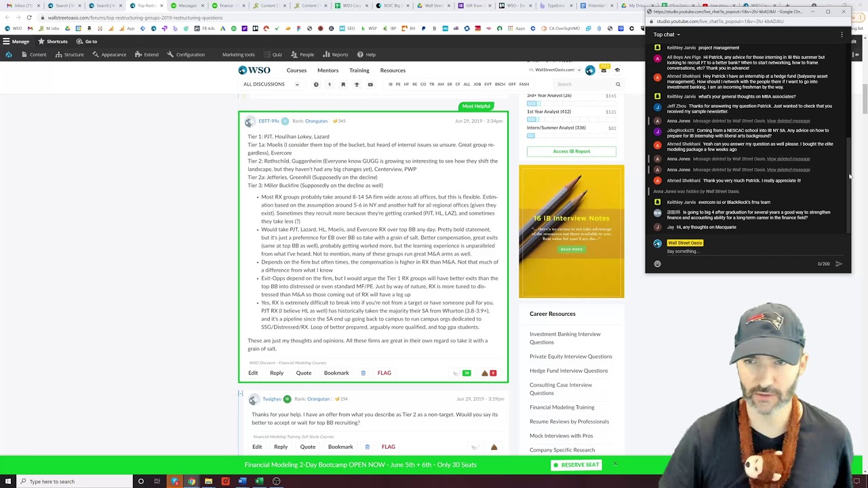Open the Resources navigation item
Viewport: 868px width, 488px height.
tap(393, 70)
